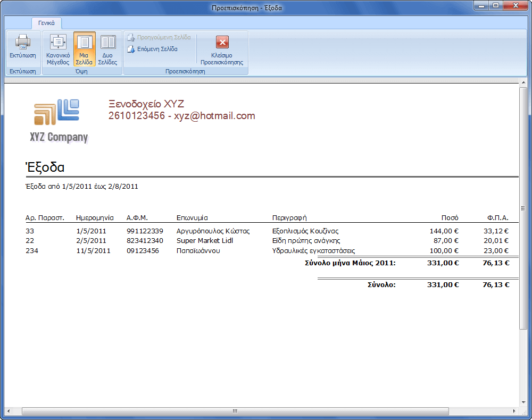Click the vertical scrollbar thumb

[523, 207]
